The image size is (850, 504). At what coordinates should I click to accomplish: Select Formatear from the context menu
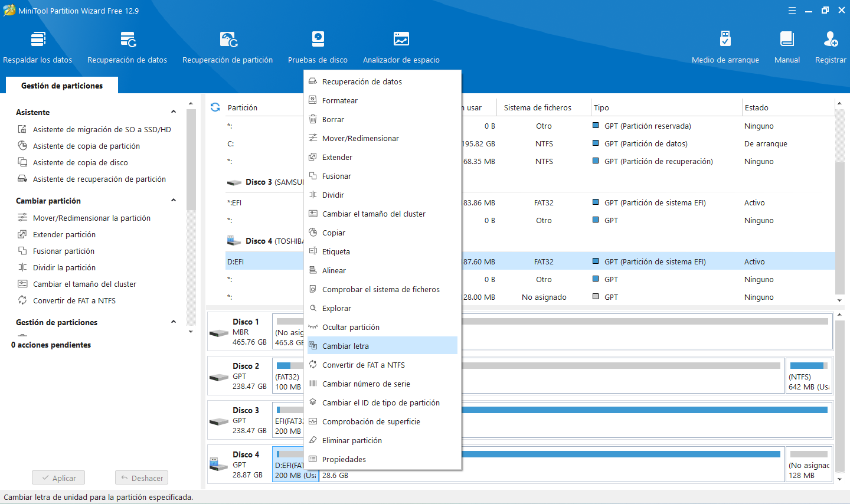pyautogui.click(x=339, y=100)
